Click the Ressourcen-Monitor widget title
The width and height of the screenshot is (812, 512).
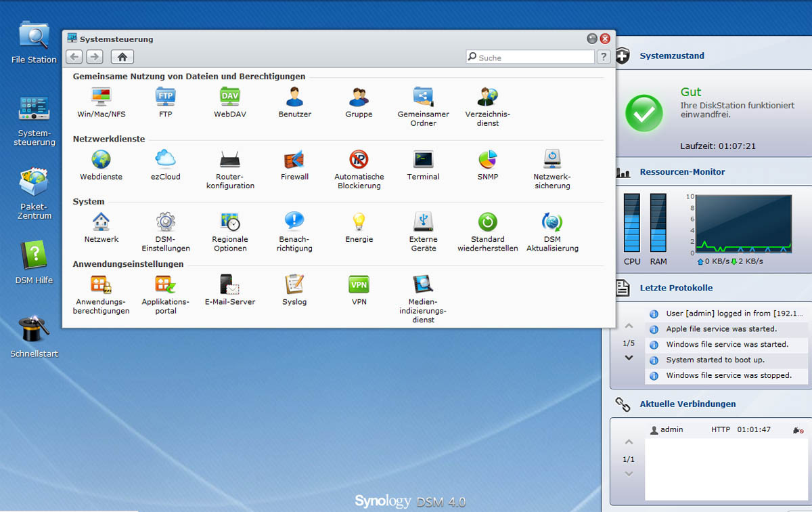(x=682, y=172)
